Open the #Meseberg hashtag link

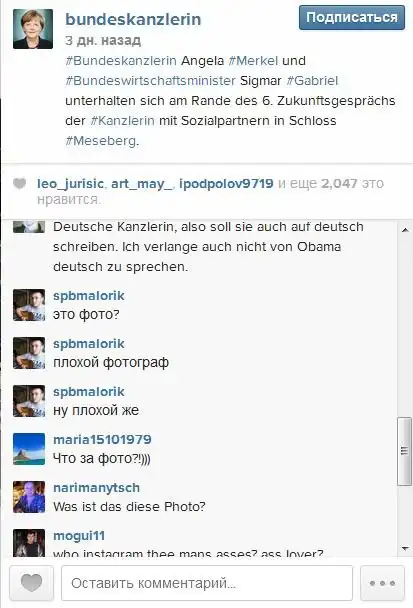tap(101, 141)
